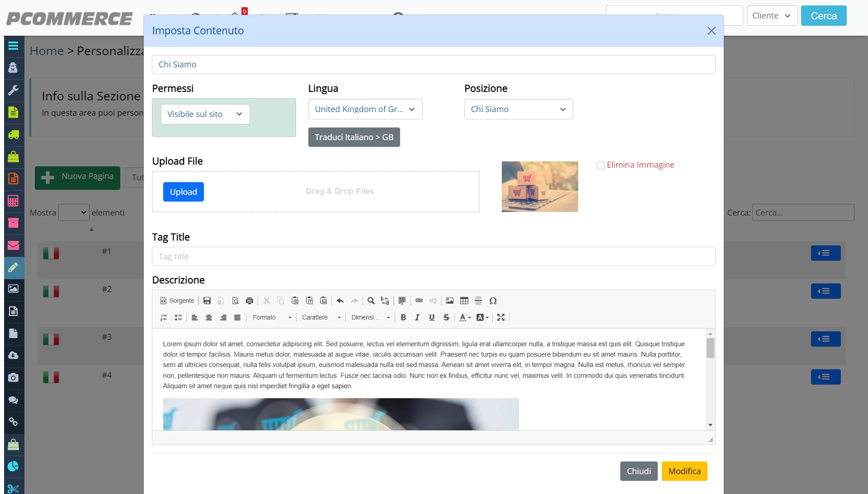Click Insert Horizontal Line icon
This screenshot has width=868, height=494.
click(x=478, y=301)
